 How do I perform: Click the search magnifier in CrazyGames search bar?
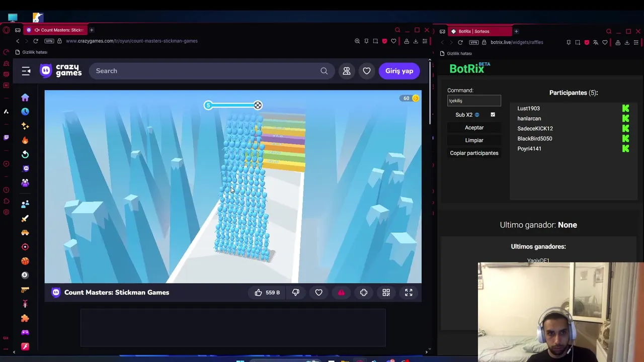tap(324, 71)
